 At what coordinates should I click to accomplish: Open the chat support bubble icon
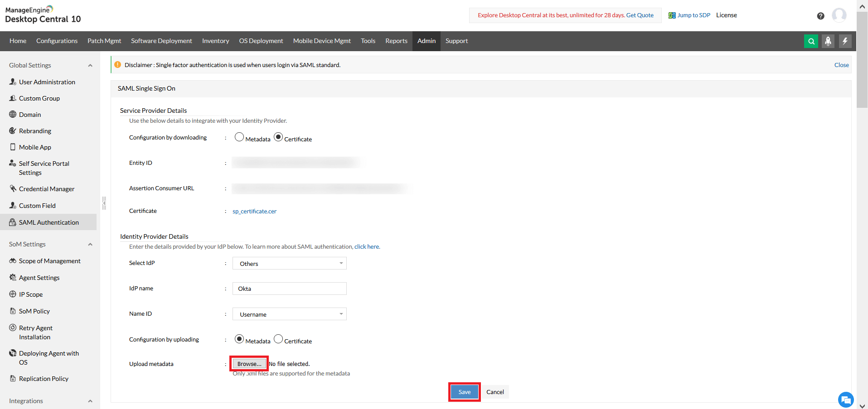846,399
